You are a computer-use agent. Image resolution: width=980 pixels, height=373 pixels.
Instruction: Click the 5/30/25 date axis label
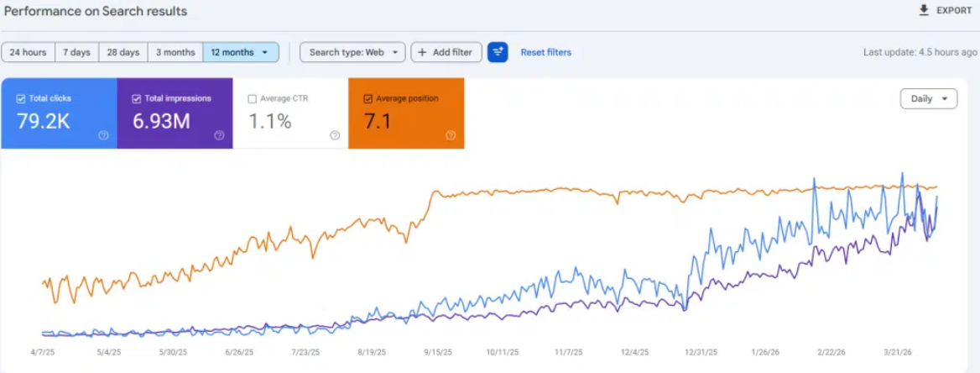pyautogui.click(x=175, y=353)
